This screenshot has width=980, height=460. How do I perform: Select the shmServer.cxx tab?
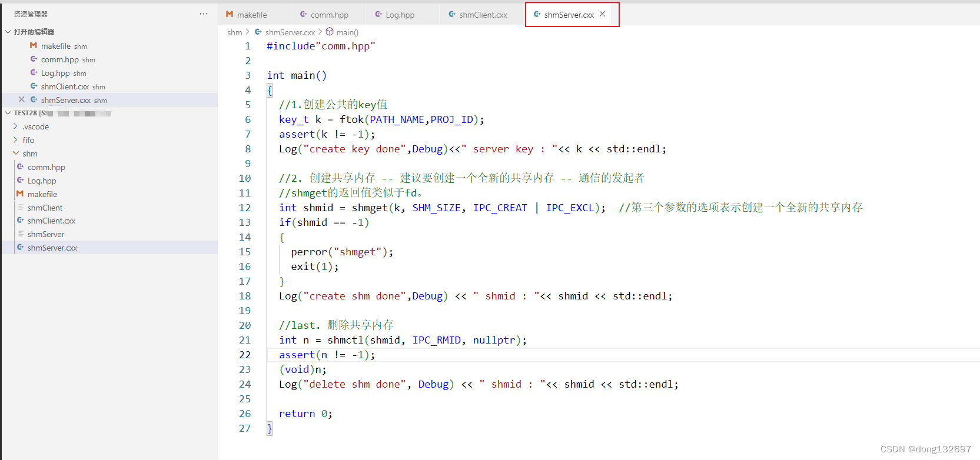(569, 15)
